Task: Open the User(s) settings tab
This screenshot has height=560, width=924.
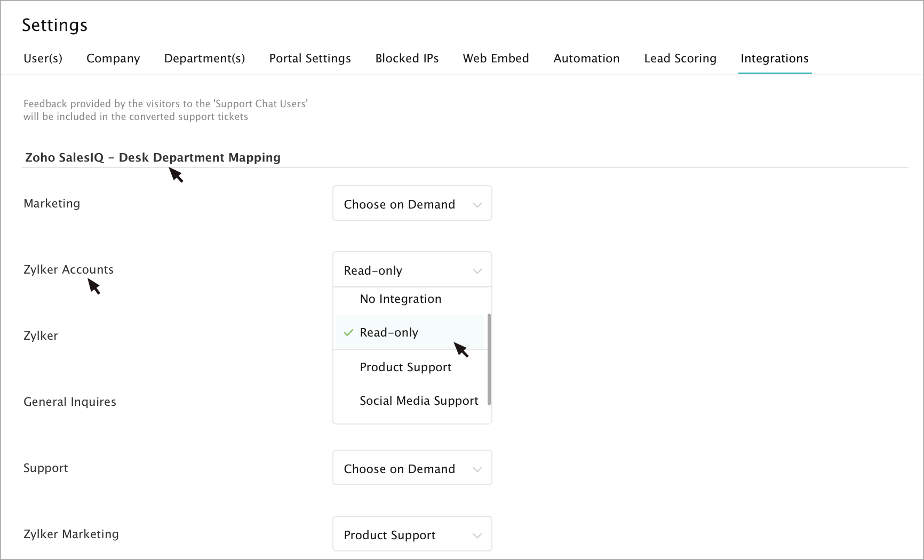Action: tap(43, 59)
